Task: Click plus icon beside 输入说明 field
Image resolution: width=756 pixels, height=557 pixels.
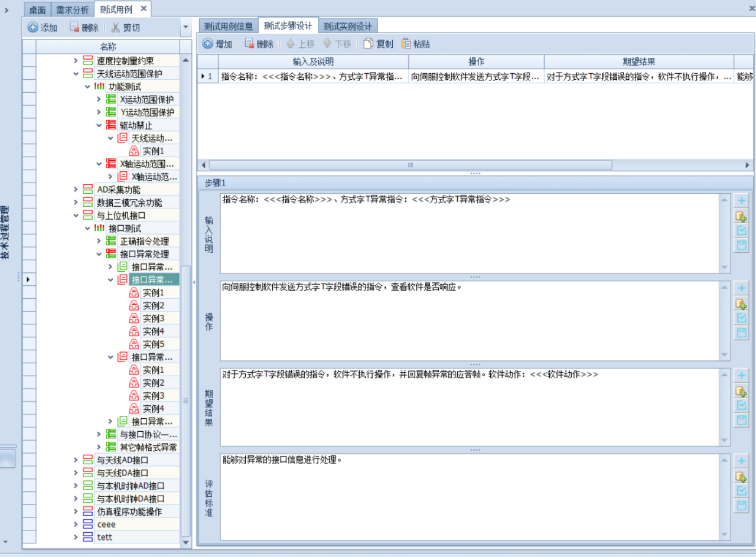Action: [742, 201]
